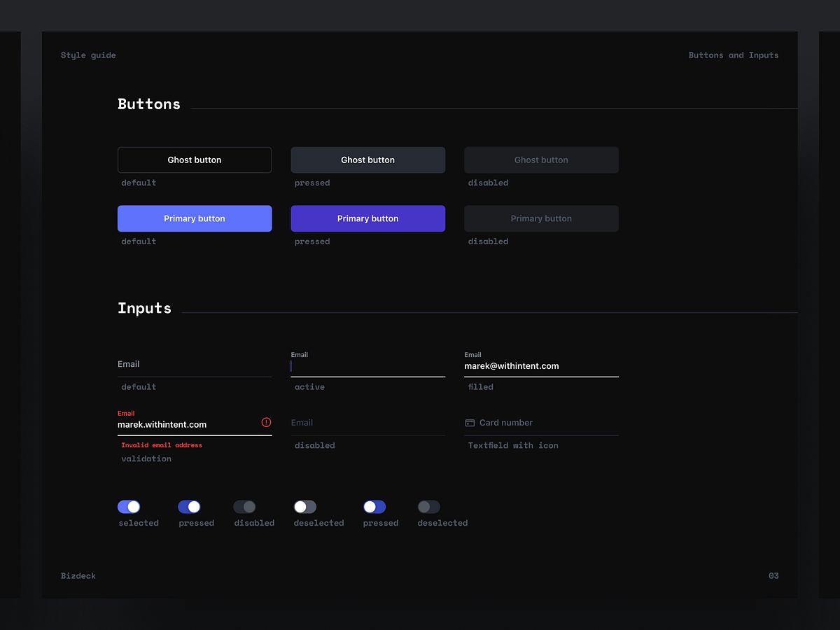This screenshot has height=630, width=840.
Task: Click the card icon in Card number field
Action: click(469, 422)
